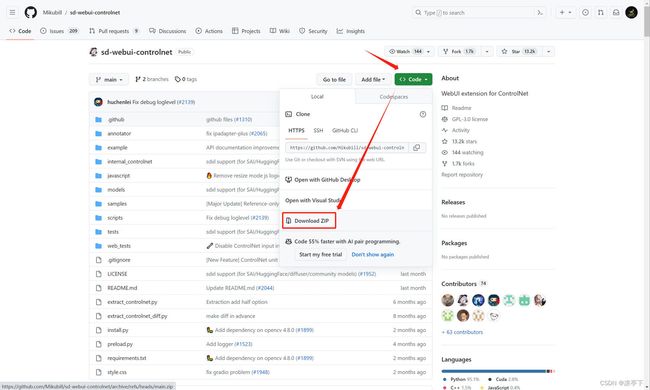Switch to the Code tab
650x390 pixels.
(x=20, y=31)
